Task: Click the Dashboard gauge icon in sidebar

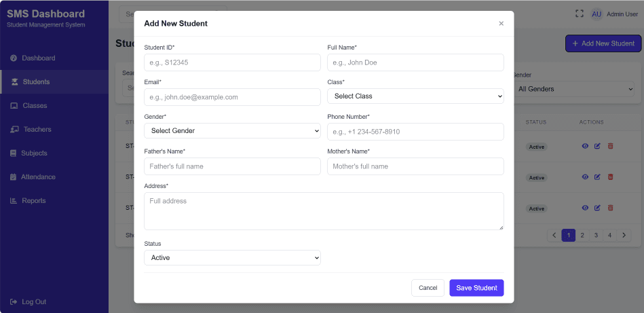Action: click(x=14, y=58)
